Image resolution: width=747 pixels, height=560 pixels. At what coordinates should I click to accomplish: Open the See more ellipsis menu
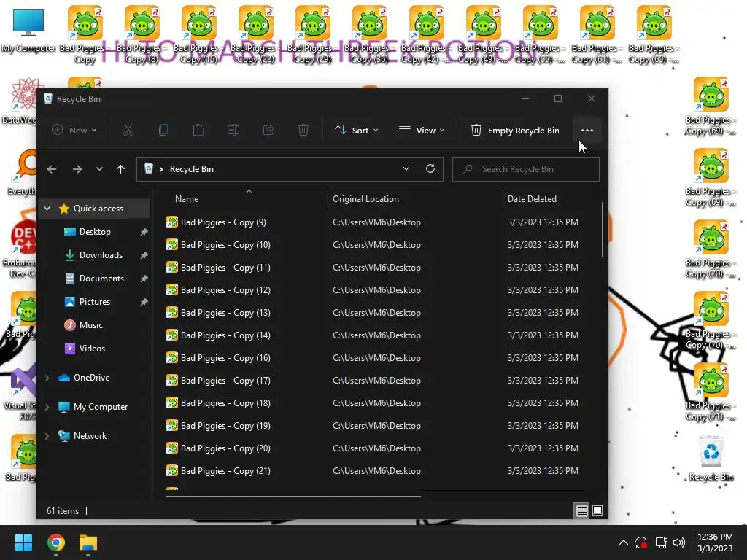click(x=587, y=130)
